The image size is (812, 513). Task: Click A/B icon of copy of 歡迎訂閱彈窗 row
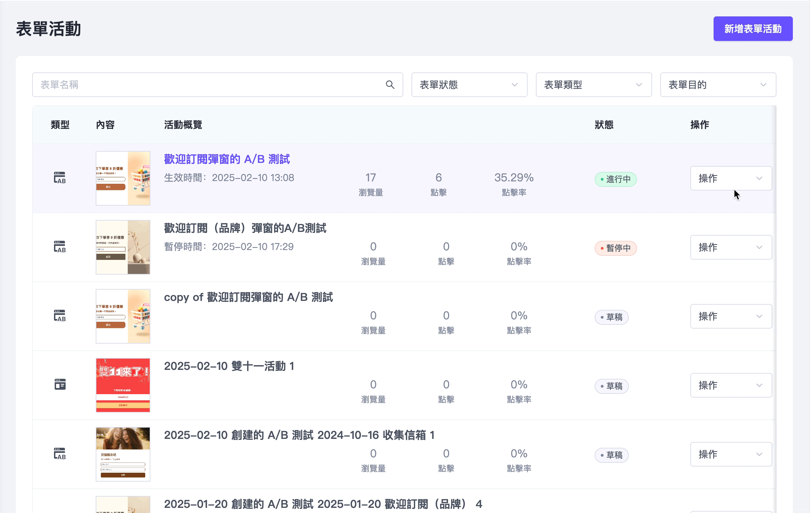pos(60,316)
